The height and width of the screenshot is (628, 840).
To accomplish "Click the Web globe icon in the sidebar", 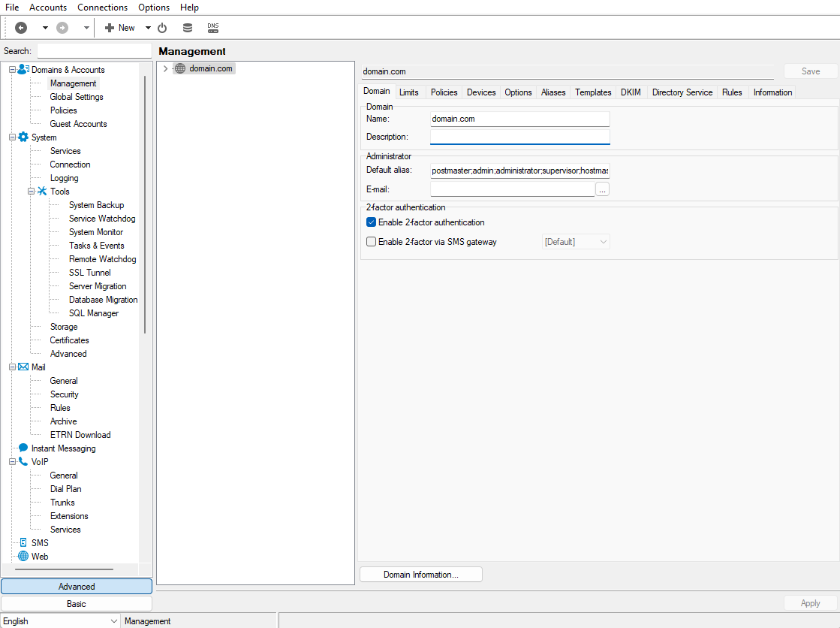I will [23, 557].
